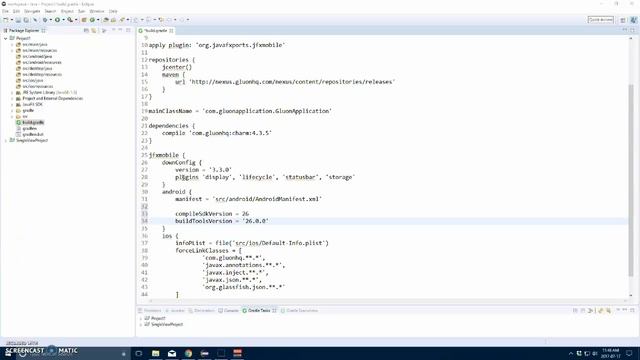Select build.gradle file in Package Explorer

click(x=33, y=122)
